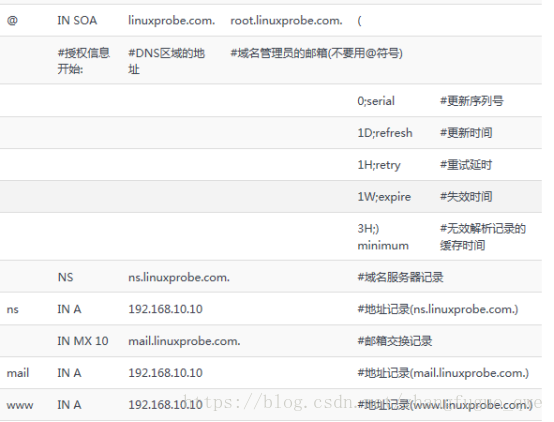
Task: Select the '#DNS区域的地址' cell
Action: 166,61
